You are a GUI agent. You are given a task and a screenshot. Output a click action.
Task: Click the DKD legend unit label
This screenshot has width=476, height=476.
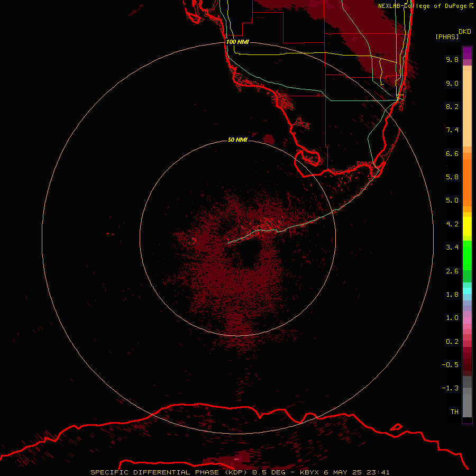465,31
